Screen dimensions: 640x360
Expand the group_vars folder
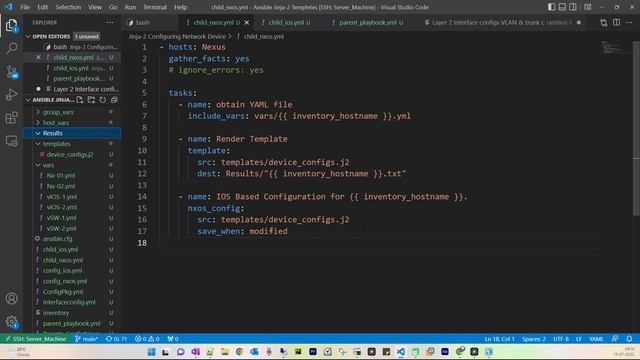click(x=58, y=112)
